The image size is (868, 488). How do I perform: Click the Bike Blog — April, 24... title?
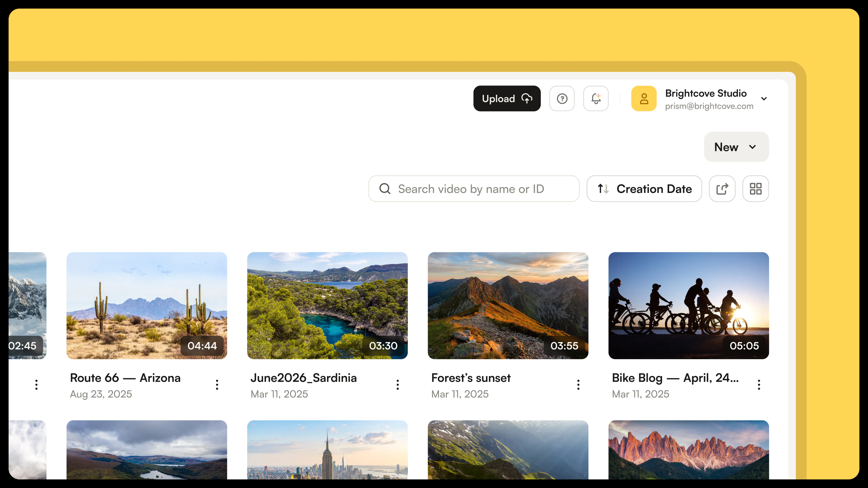tap(675, 378)
